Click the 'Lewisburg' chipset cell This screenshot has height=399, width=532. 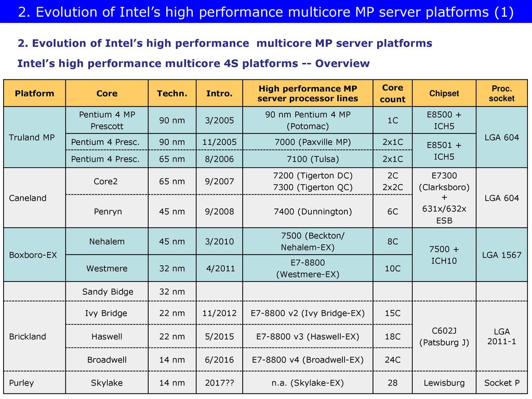[x=444, y=383]
